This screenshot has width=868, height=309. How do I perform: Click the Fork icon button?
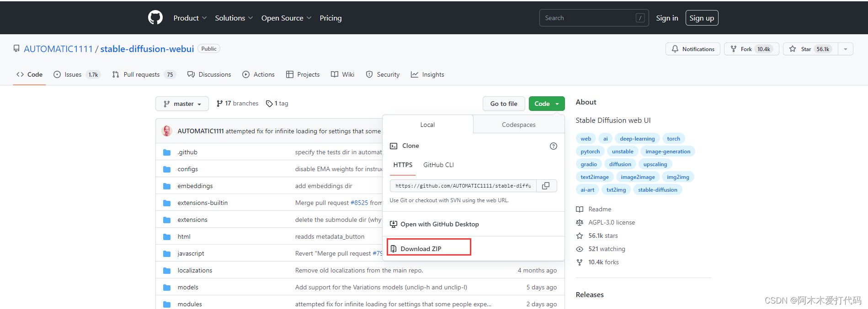(x=734, y=49)
